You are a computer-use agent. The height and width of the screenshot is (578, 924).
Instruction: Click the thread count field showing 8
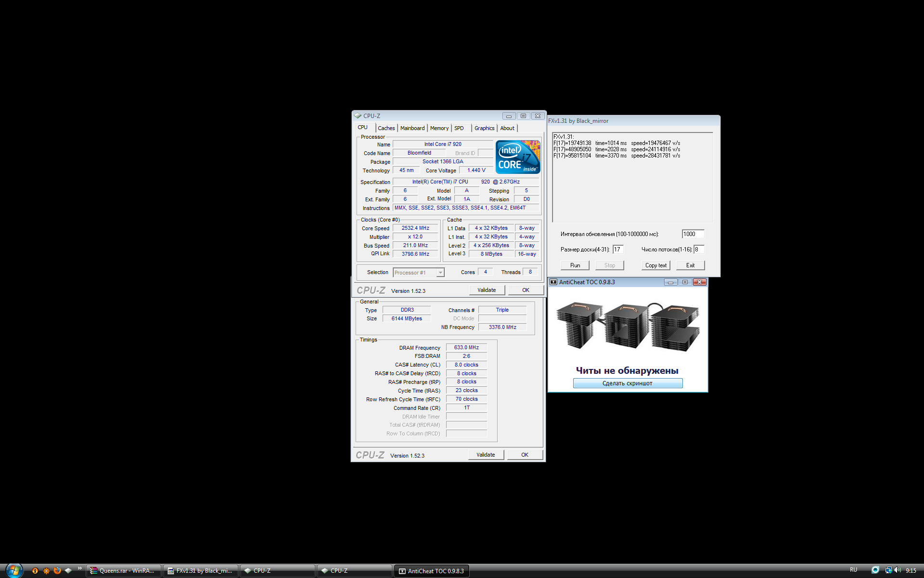[699, 250]
